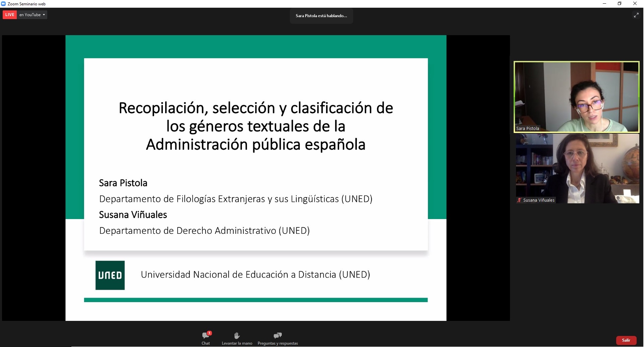
Task: Select Susana Viñuales's video thumbnail
Action: tap(577, 168)
